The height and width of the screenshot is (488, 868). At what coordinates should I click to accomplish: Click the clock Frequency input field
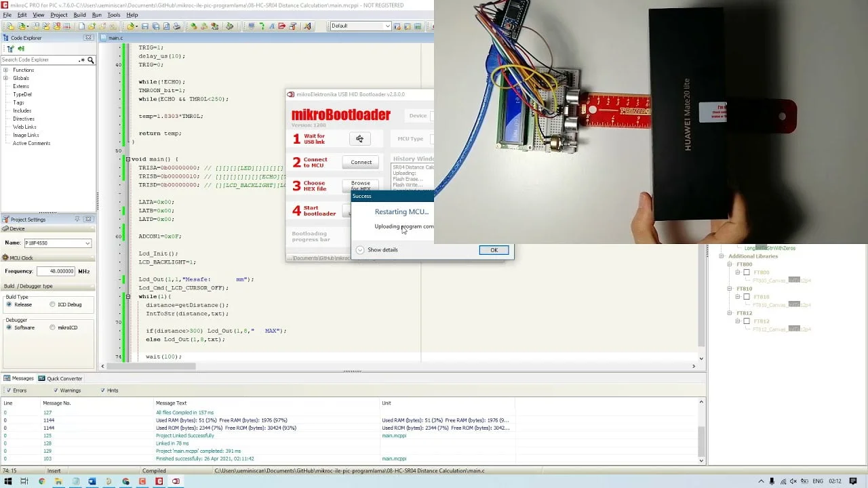point(56,271)
